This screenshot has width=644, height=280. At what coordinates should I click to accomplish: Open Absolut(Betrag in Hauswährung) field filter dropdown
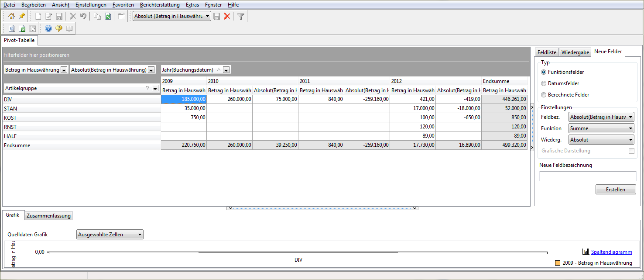pyautogui.click(x=151, y=70)
